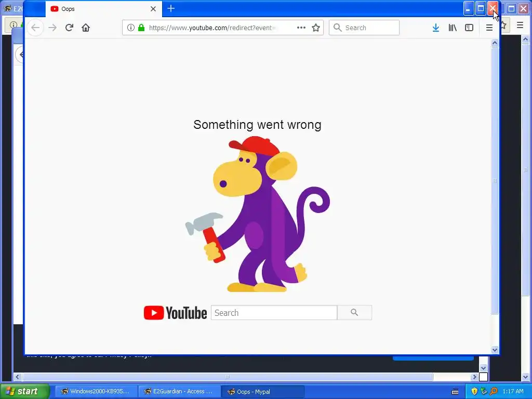The height and width of the screenshot is (399, 532).
Task: Click the green network tray icon
Action: (x=484, y=392)
